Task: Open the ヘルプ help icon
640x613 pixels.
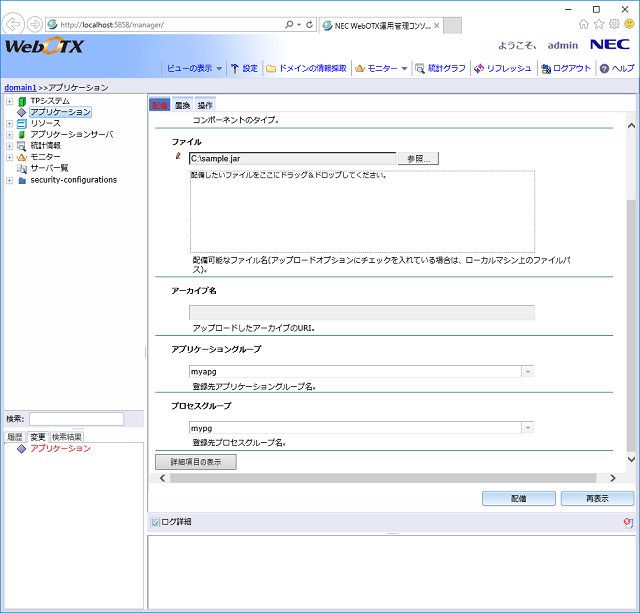Action: [604, 68]
